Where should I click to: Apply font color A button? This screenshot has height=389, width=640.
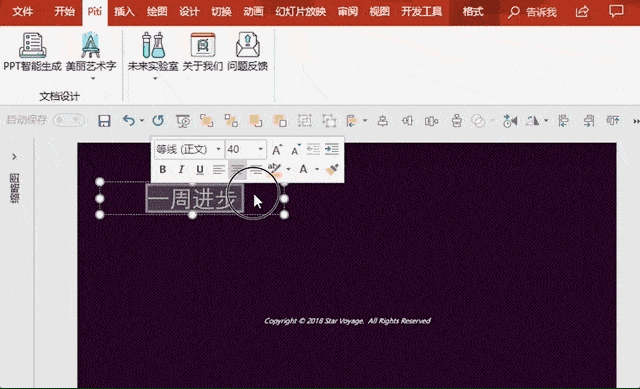(303, 169)
